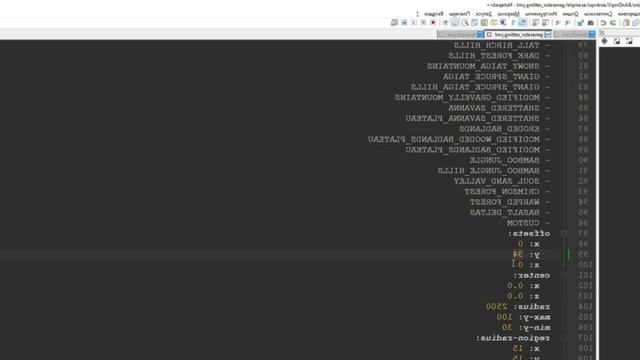Click the MODIFIED_WOODED_BADLANDS_PLATEAU line
The image size is (640, 360).
point(459,139)
